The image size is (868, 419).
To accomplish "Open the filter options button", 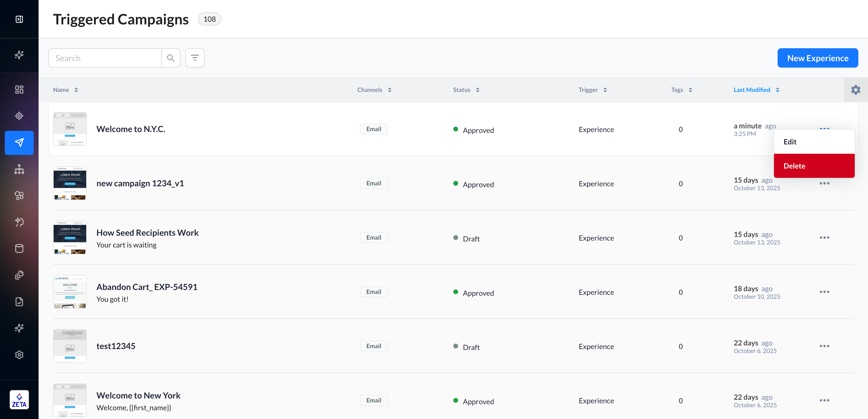I will coord(195,58).
